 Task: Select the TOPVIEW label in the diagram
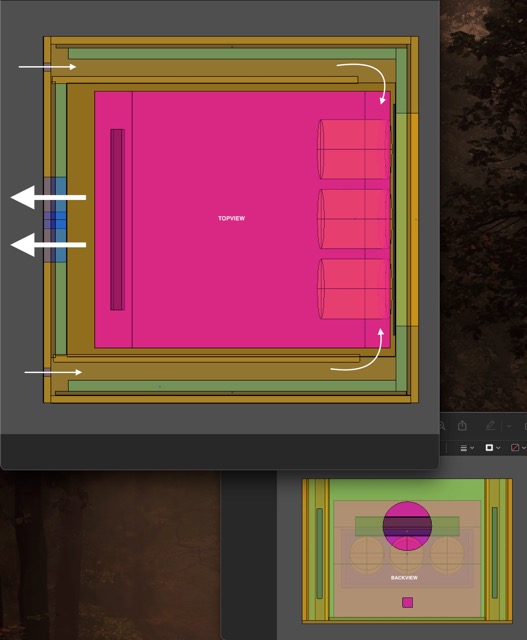[x=231, y=218]
